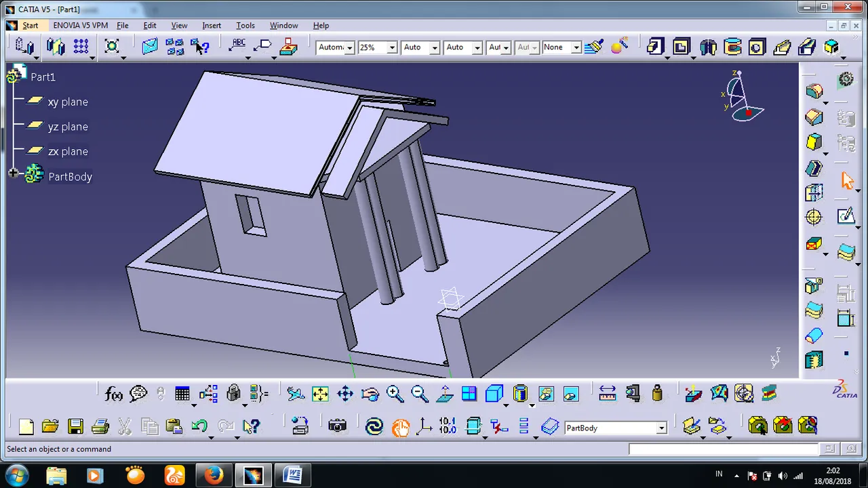Click the Windows Start button

pos(17,475)
